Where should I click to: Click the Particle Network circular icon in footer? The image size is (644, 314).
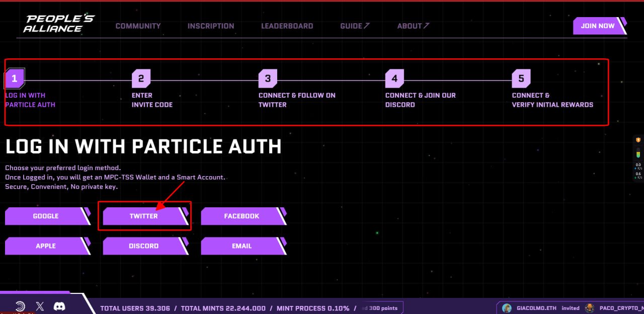pos(21,306)
